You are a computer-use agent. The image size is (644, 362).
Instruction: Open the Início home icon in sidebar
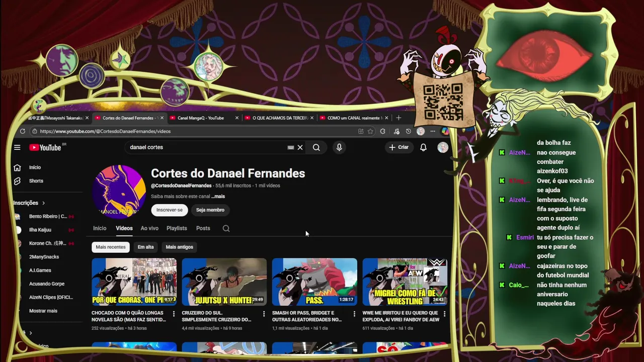coord(17,167)
